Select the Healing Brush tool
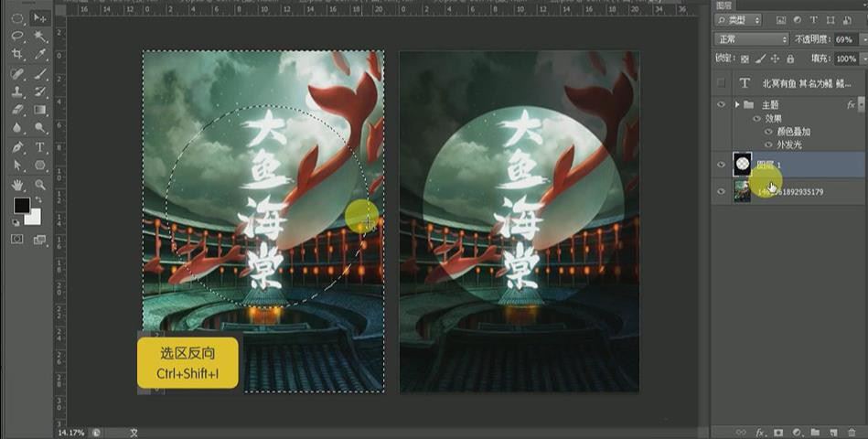 tap(17, 74)
